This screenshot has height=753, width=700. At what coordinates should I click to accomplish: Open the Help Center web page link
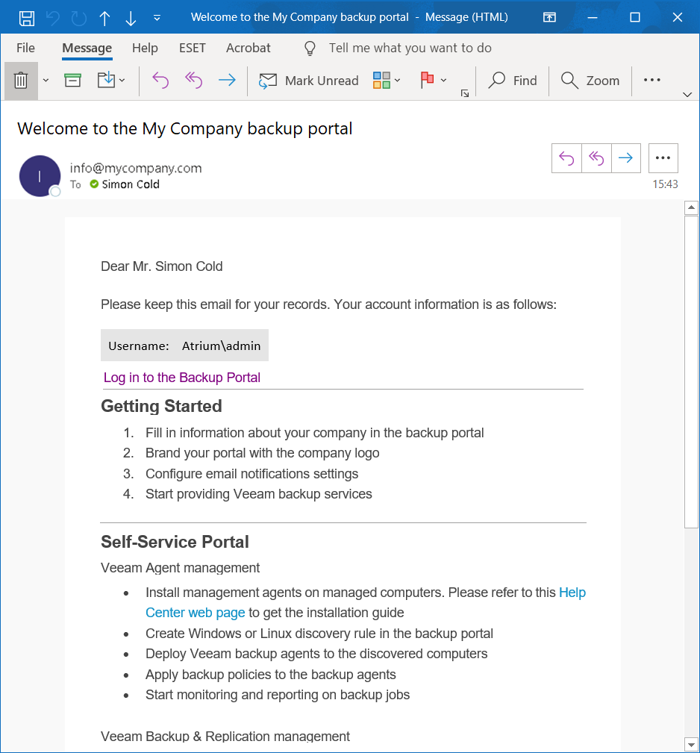196,613
